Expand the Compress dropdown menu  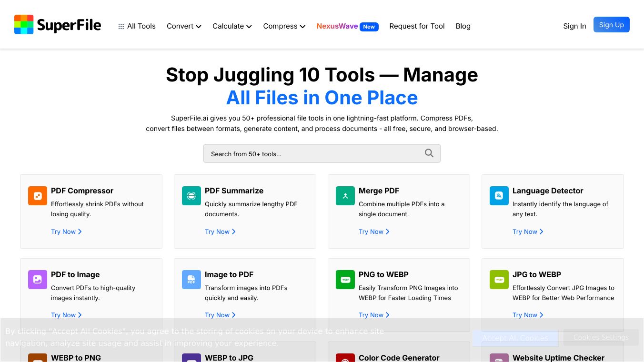[284, 26]
